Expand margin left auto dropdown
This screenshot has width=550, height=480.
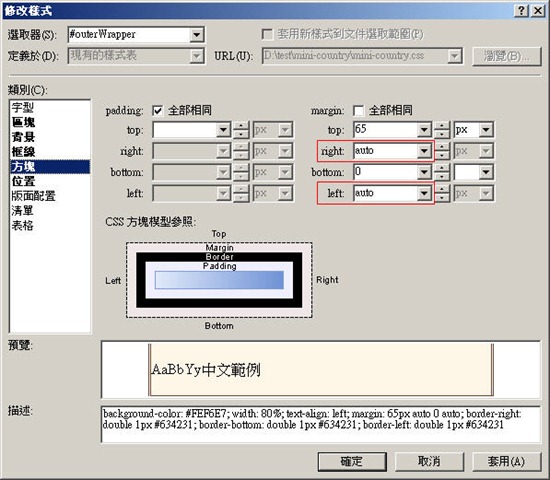(x=424, y=193)
